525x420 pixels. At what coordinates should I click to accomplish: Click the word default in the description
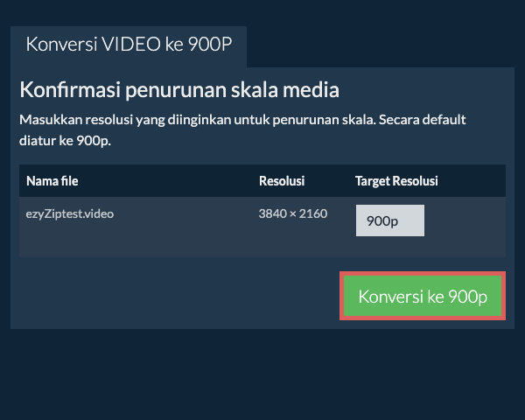[443, 120]
